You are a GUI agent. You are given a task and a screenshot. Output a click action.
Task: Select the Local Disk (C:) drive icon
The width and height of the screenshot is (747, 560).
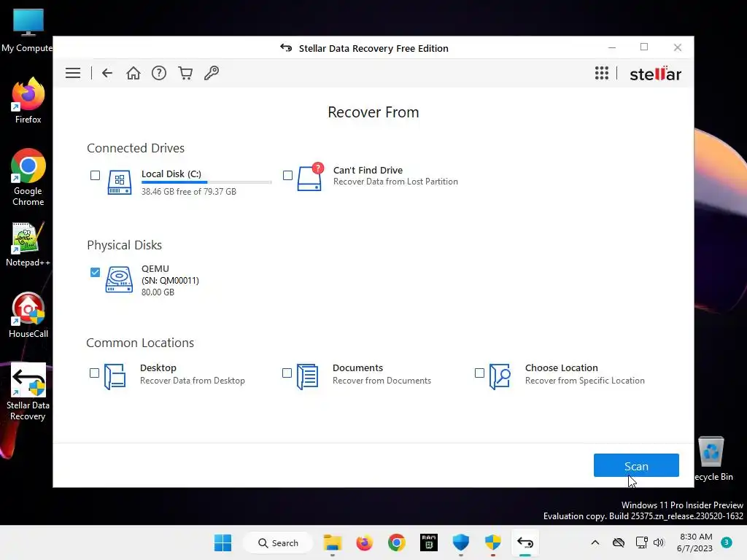(120, 182)
